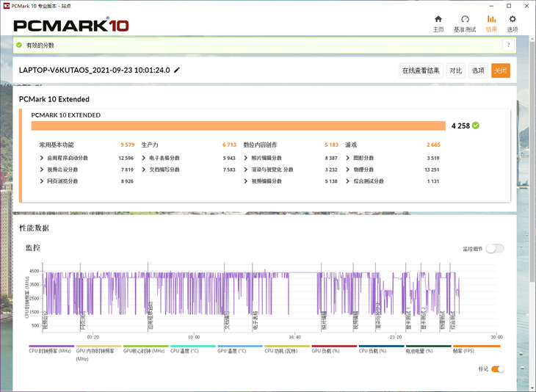Click the vertical scrollbar on the right

coord(532,184)
